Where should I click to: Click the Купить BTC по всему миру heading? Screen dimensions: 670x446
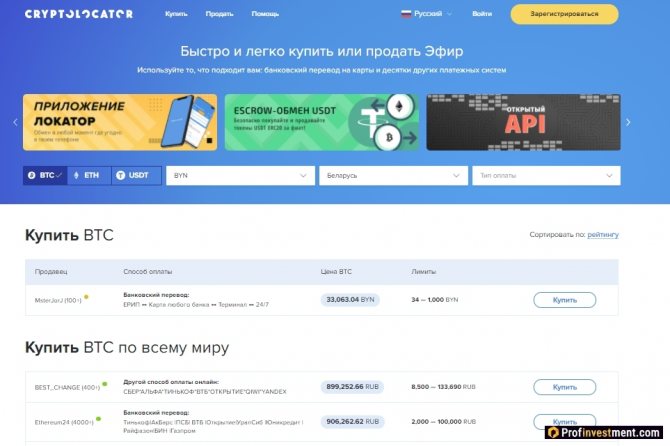pyautogui.click(x=127, y=348)
